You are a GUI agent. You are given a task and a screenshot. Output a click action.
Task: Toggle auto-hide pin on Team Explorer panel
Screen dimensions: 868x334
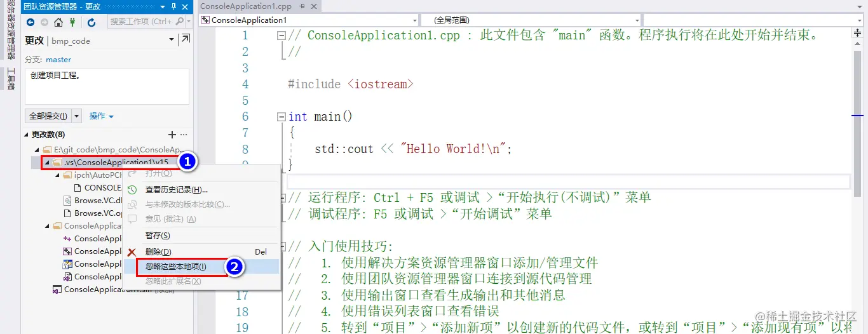tap(173, 6)
